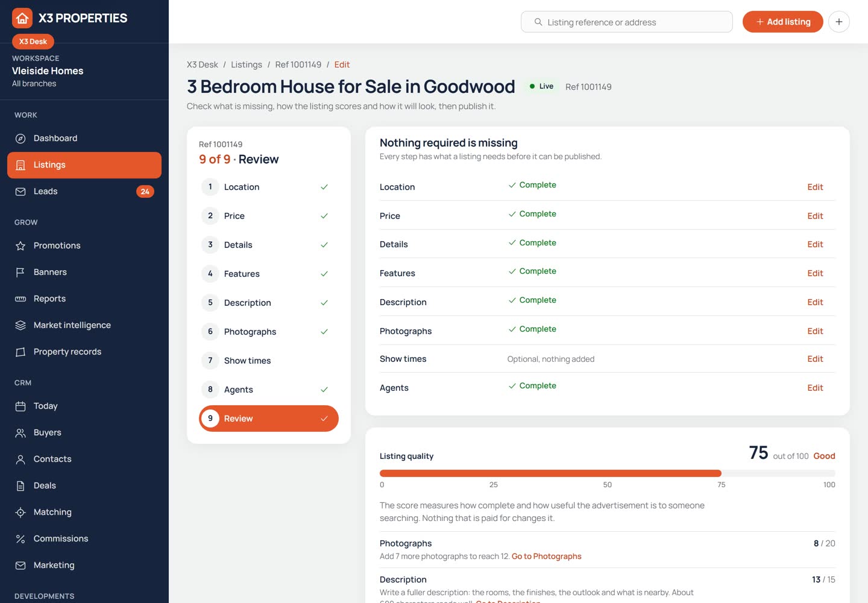Go to step 2 Price

click(269, 216)
